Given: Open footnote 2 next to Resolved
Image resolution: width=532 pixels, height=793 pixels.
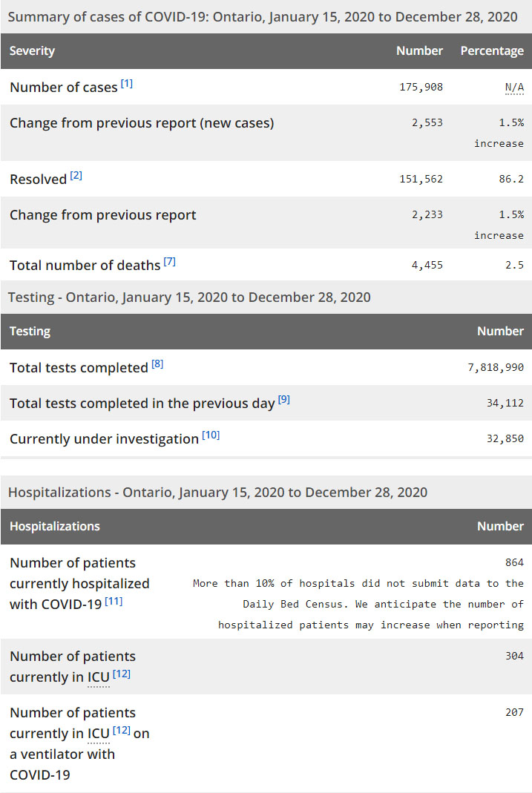Looking at the screenshot, I should coord(76,176).
